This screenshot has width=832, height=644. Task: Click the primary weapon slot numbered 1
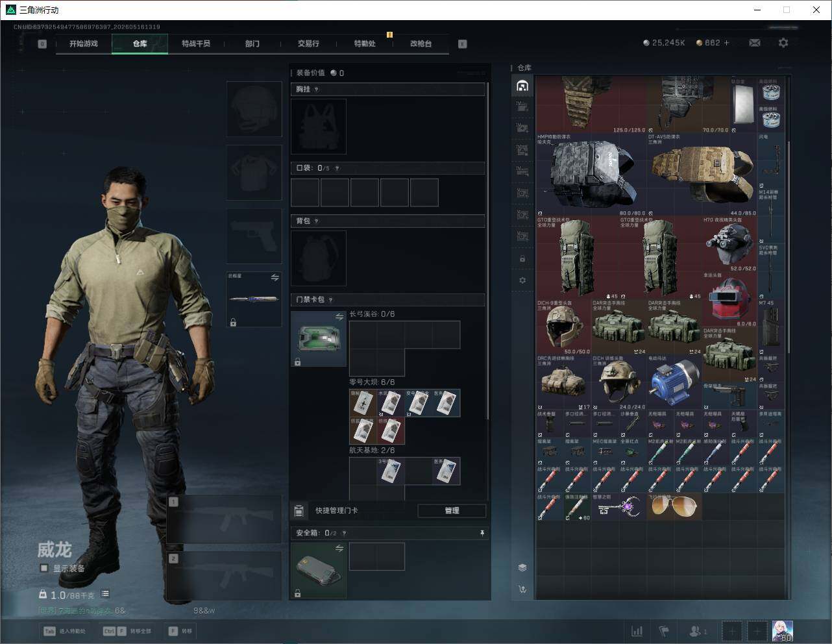[x=225, y=519]
